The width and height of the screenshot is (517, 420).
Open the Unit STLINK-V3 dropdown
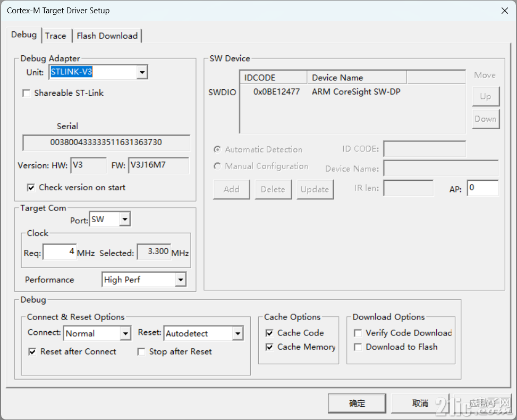[x=142, y=72]
